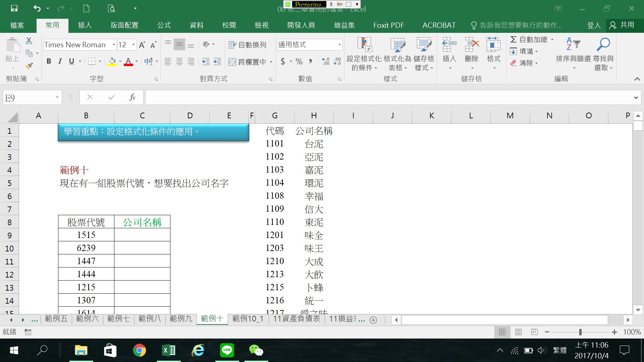The width and height of the screenshot is (644, 362).
Task: Expand the formula bar chevron
Action: [x=636, y=98]
